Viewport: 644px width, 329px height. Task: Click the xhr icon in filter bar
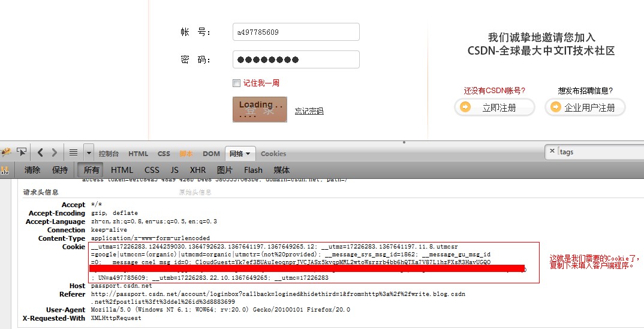coord(5,171)
